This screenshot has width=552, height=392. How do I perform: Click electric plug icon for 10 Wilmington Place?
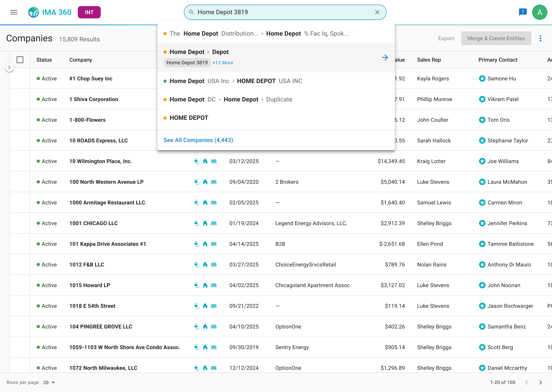coord(197,161)
